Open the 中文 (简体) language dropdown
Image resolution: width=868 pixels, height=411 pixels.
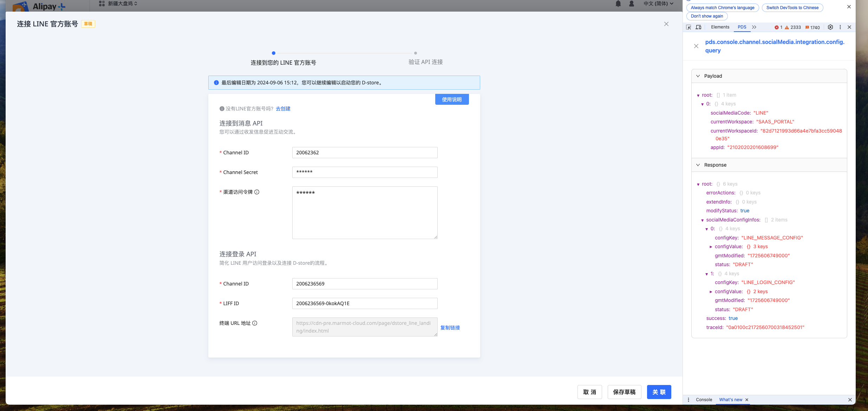(x=658, y=4)
